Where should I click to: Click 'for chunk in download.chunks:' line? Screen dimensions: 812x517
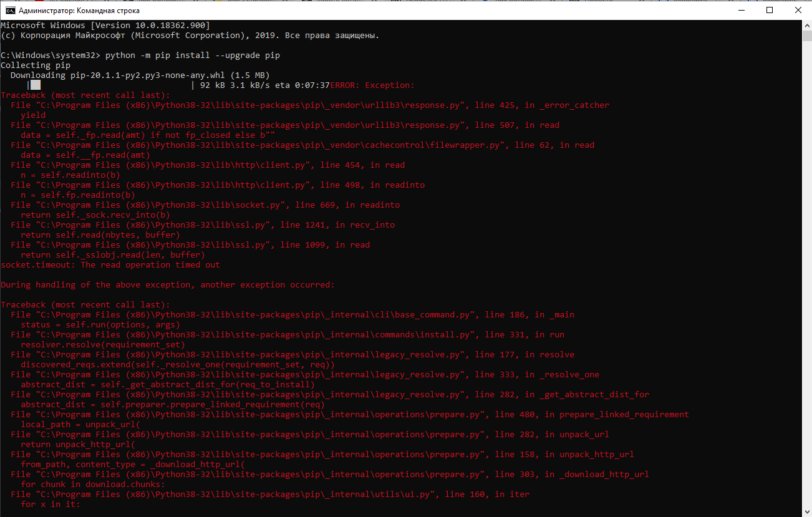[x=93, y=485]
